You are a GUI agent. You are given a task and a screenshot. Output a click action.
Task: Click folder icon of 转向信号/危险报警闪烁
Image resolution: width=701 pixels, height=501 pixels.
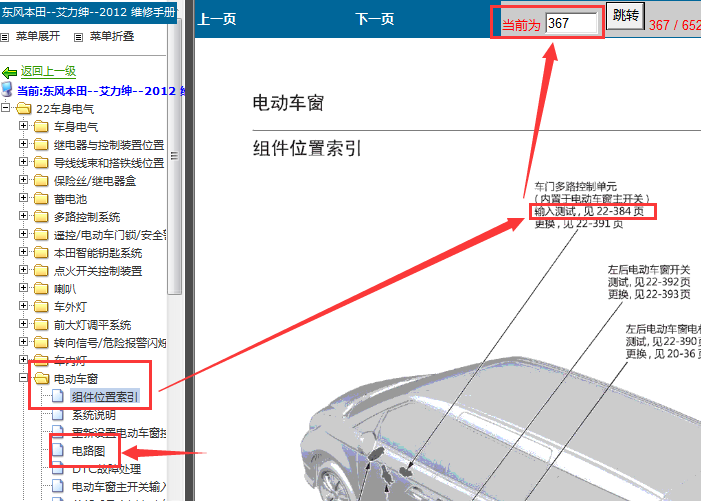pos(41,342)
